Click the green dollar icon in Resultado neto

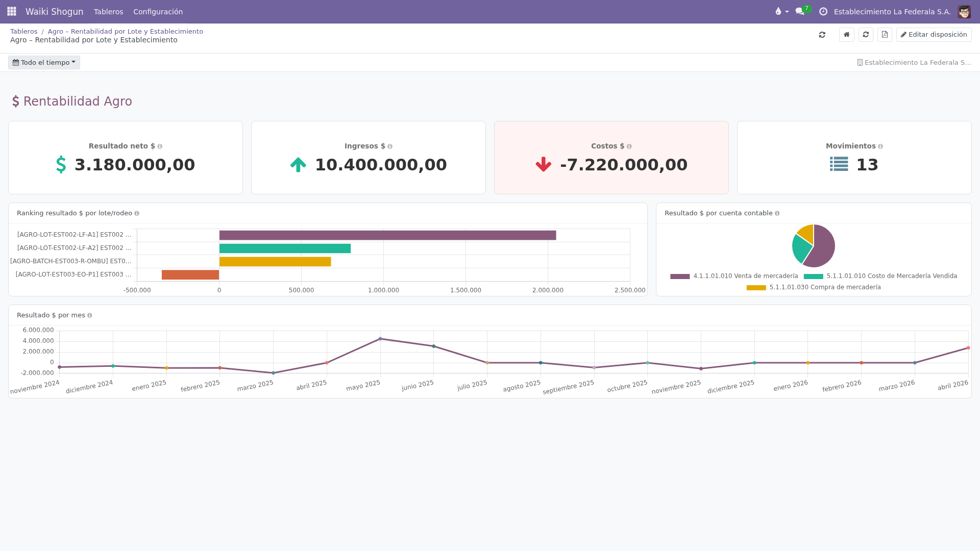pyautogui.click(x=61, y=165)
